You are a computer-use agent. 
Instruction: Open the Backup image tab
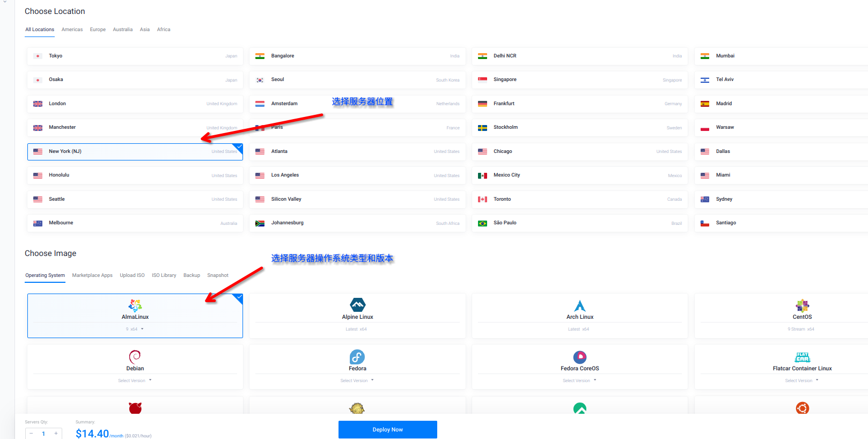(192, 275)
